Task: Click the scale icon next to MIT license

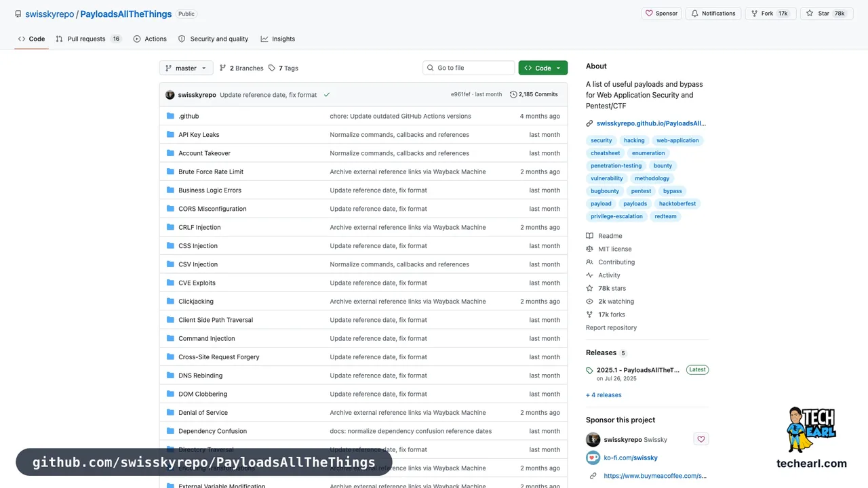Action: click(590, 249)
